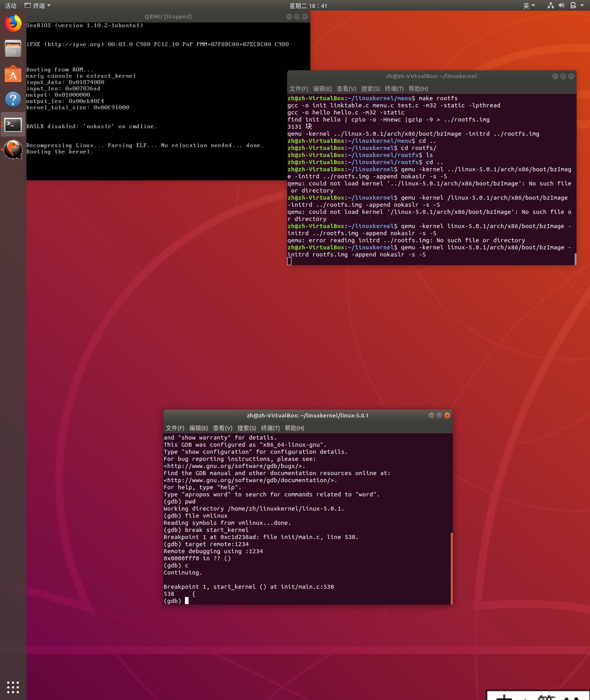Click the "(gdb) file vmlinux" line
Image resolution: width=590 pixels, height=700 pixels.
tap(196, 516)
